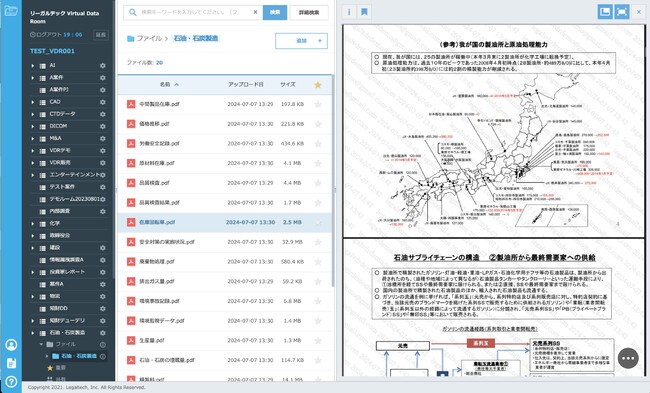Open settings gear for the DICOM room

click(x=102, y=126)
